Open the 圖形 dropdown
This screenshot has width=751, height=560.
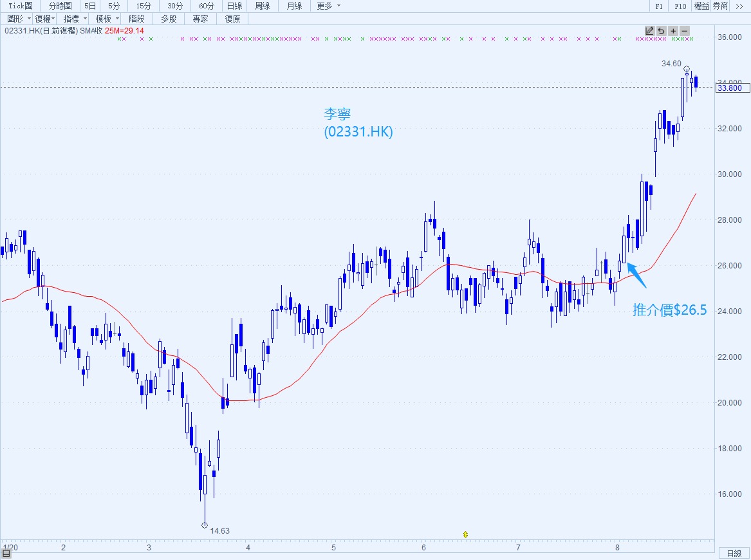[x=18, y=19]
